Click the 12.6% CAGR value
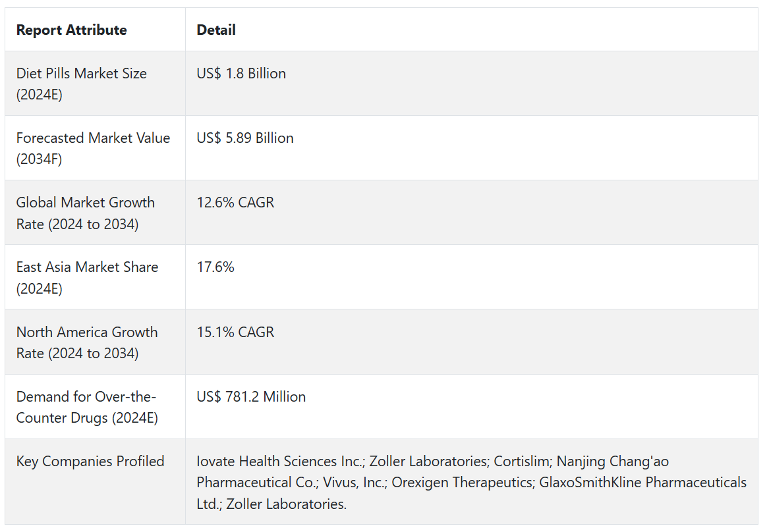769x532 pixels. tap(235, 202)
